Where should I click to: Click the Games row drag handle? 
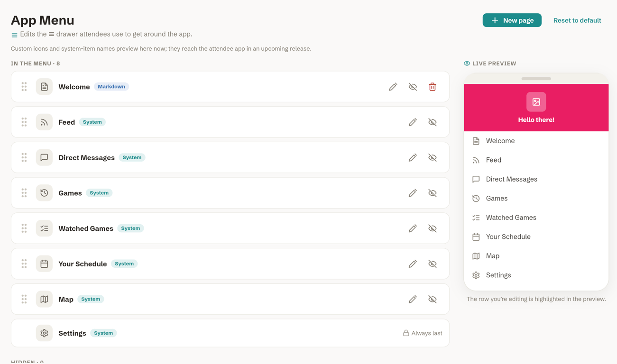(24, 193)
